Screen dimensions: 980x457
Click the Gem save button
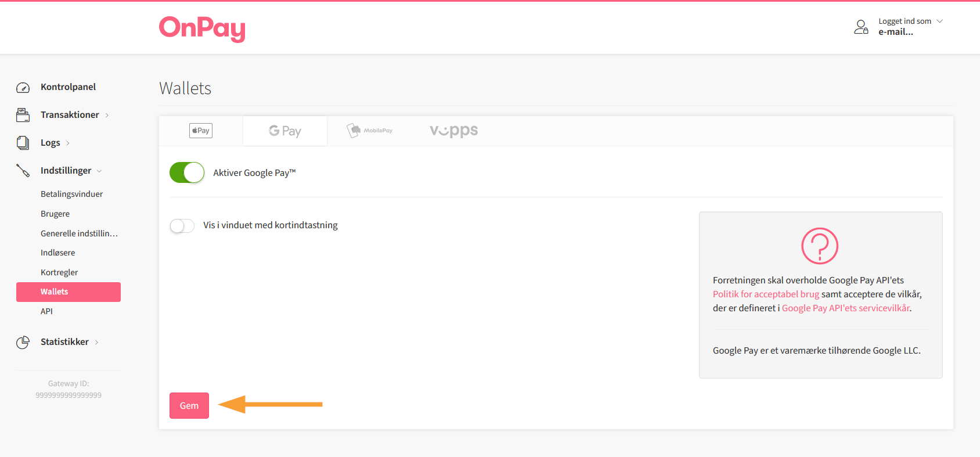click(189, 406)
